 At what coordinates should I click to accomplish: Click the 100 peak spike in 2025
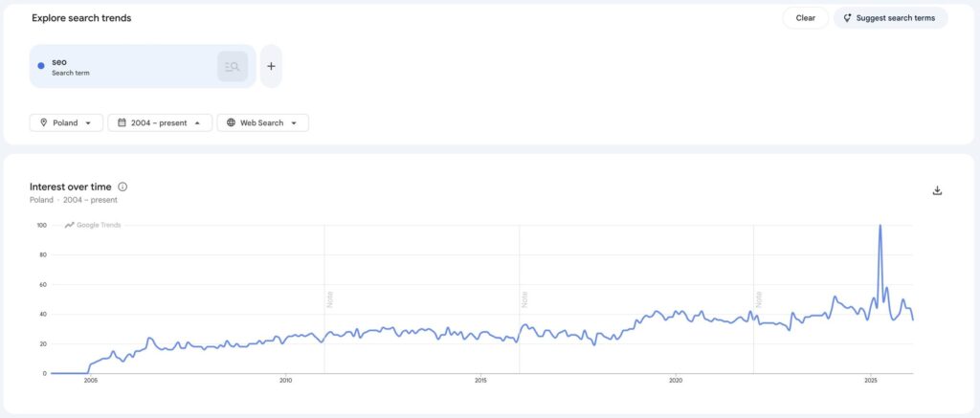tap(880, 227)
